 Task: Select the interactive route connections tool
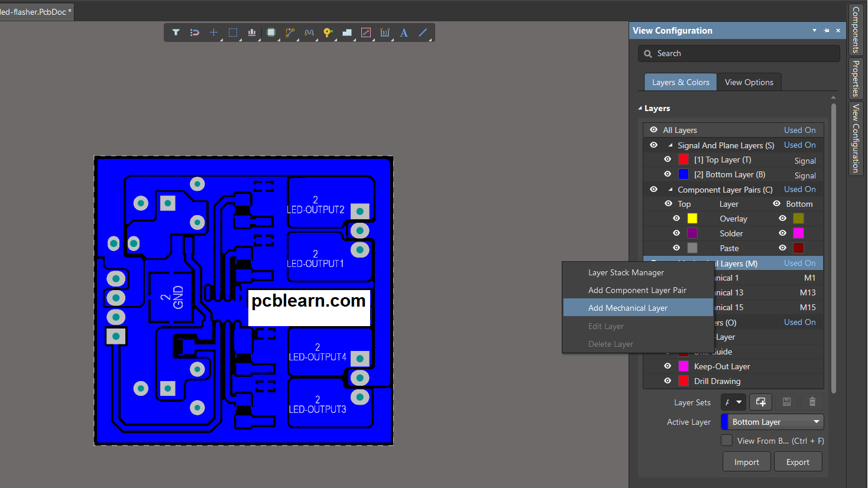290,32
